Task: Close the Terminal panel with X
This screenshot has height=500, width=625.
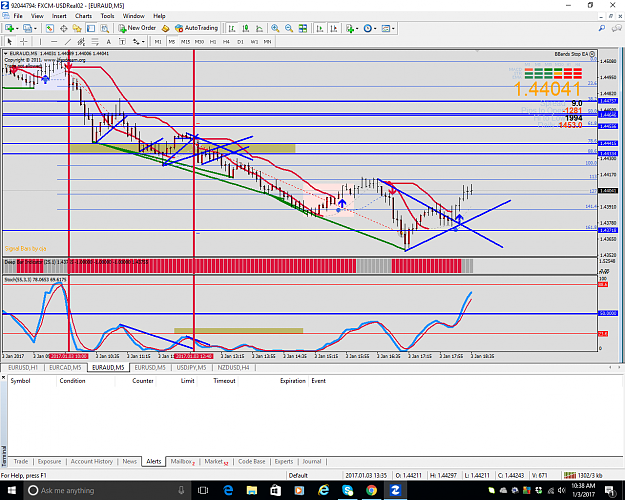Action: [3, 377]
